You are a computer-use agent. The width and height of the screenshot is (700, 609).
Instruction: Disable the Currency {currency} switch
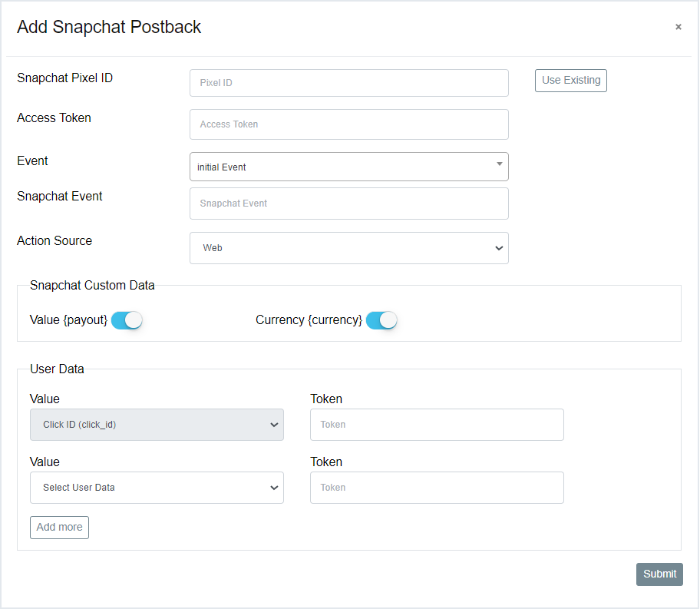pyautogui.click(x=381, y=320)
